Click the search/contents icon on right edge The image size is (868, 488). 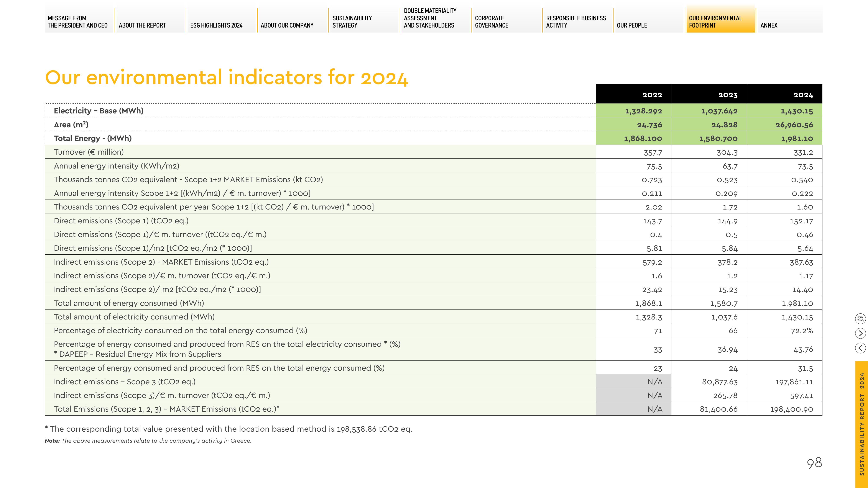point(860,319)
